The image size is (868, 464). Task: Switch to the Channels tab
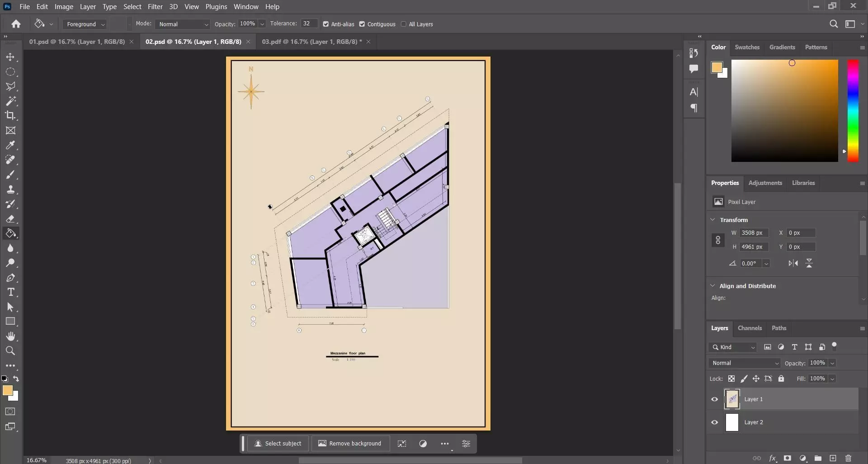tap(750, 328)
